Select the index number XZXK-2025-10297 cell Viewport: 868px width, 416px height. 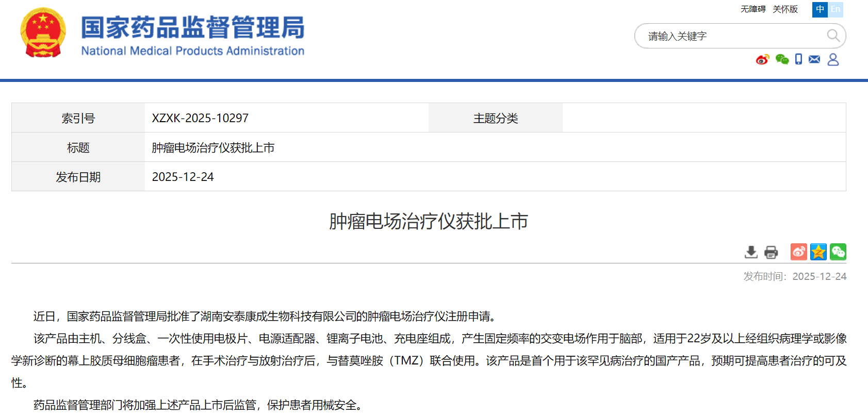click(x=200, y=118)
